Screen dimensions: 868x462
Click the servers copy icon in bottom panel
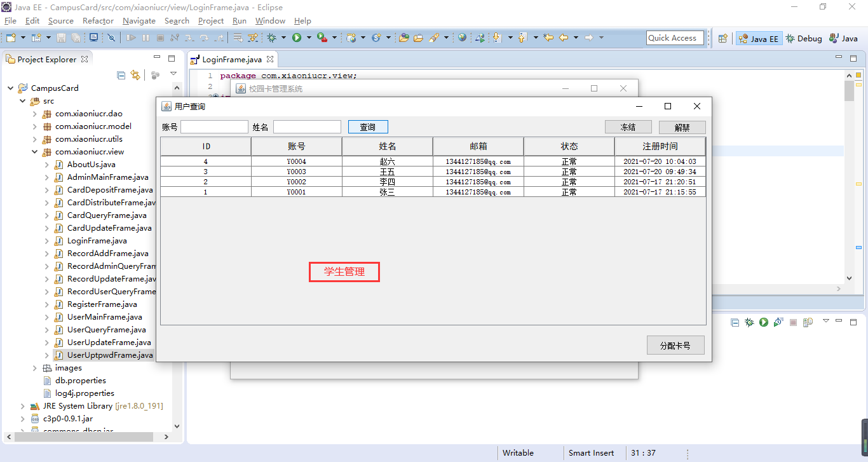tap(808, 322)
